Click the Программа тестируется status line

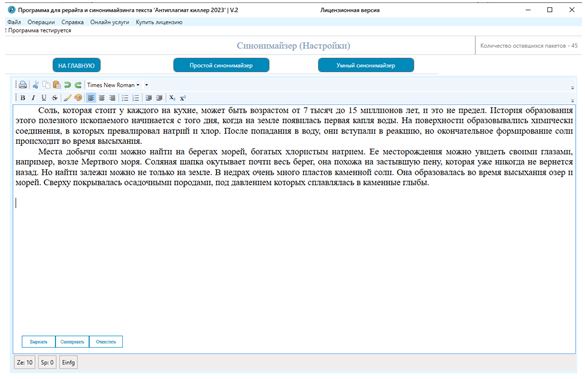39,31
